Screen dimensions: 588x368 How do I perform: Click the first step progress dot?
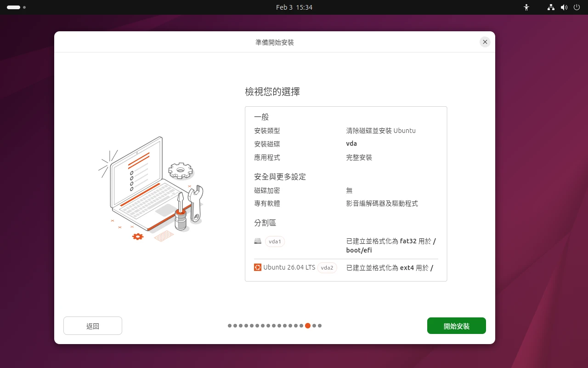click(230, 326)
